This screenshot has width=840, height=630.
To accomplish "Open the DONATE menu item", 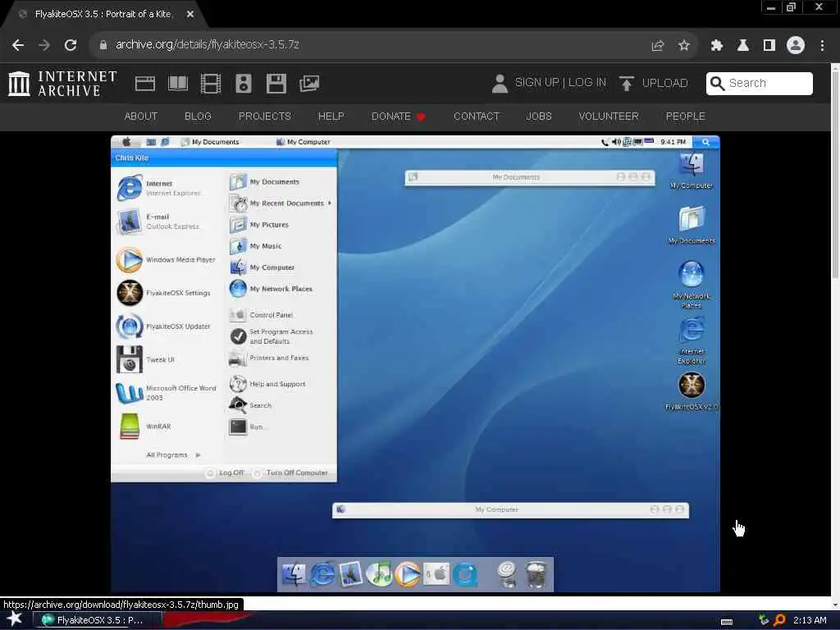I will tap(398, 116).
